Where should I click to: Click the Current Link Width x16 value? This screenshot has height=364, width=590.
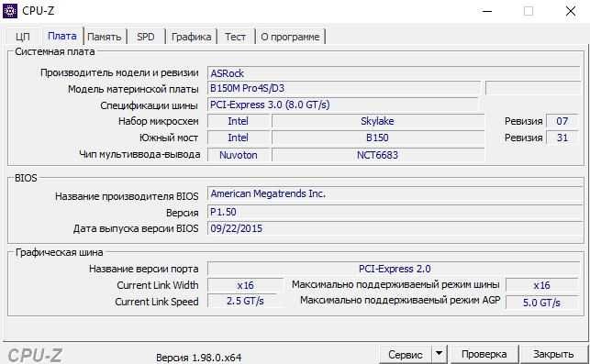tap(245, 285)
